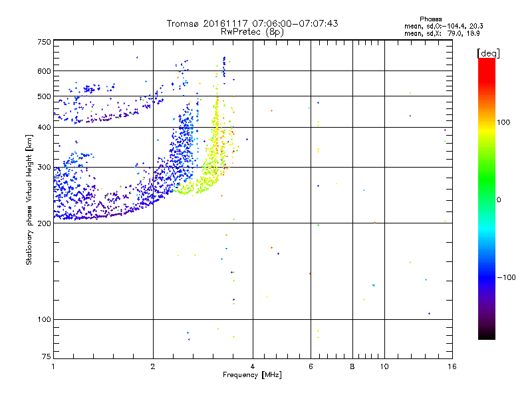Click the plot title 'Tromsø 20161117 07:06:00-07:07:43'
Screen dimensions: 532x399
252,23
